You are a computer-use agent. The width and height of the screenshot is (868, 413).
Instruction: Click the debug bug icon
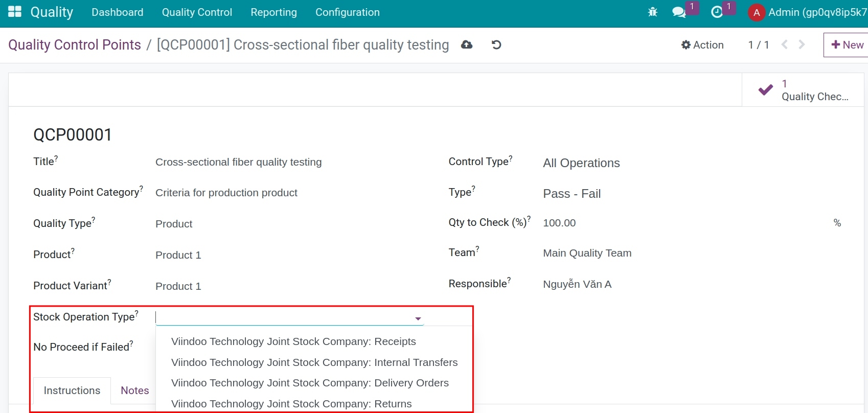pos(653,12)
